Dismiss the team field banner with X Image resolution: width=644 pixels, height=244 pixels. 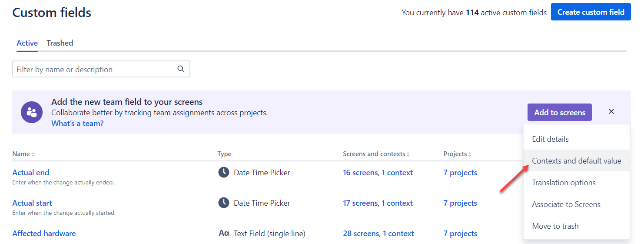(x=611, y=112)
